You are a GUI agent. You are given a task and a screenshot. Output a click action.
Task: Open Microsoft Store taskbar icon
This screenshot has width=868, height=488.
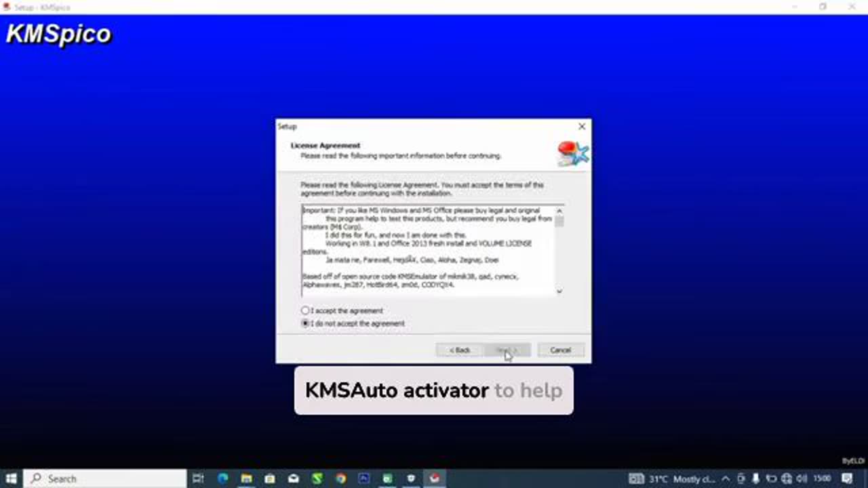pyautogui.click(x=270, y=479)
